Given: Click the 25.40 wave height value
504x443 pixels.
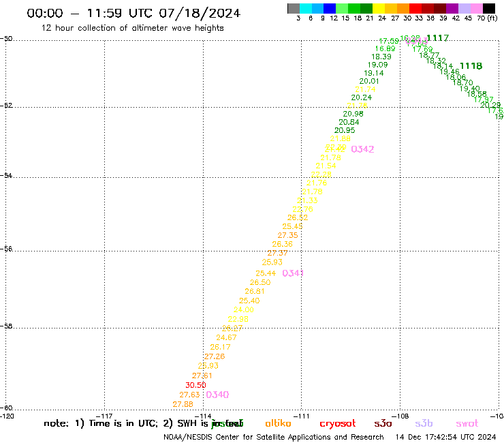Looking at the screenshot, I should [249, 301].
